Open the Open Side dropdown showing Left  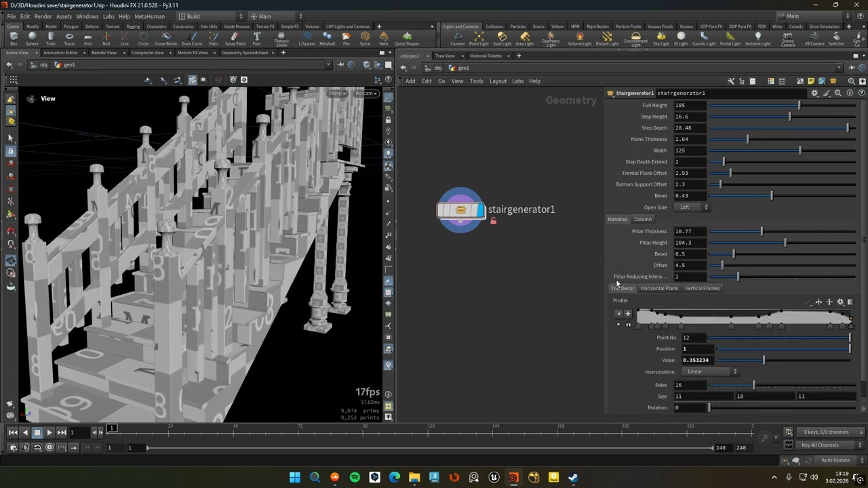(x=692, y=207)
